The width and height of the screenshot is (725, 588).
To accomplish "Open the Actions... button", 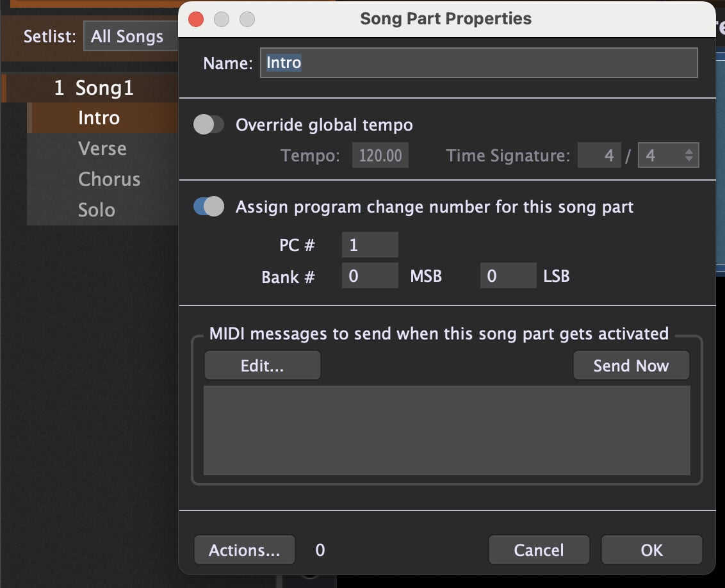I will click(244, 550).
